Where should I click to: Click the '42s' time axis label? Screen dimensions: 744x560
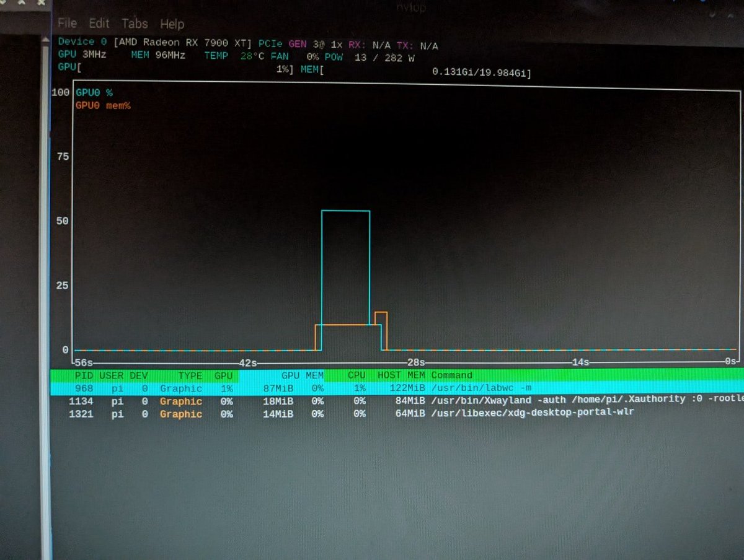pos(248,363)
